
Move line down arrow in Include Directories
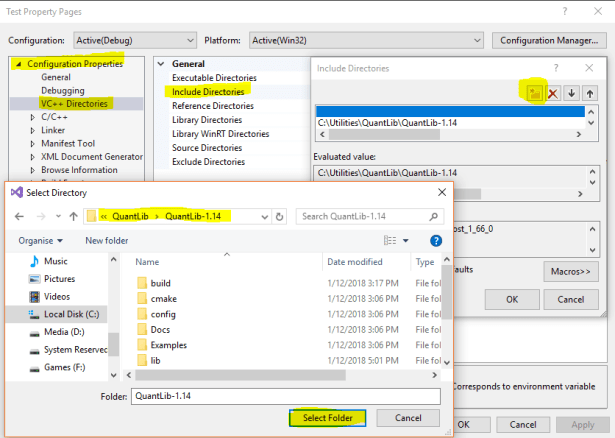[x=571, y=93]
